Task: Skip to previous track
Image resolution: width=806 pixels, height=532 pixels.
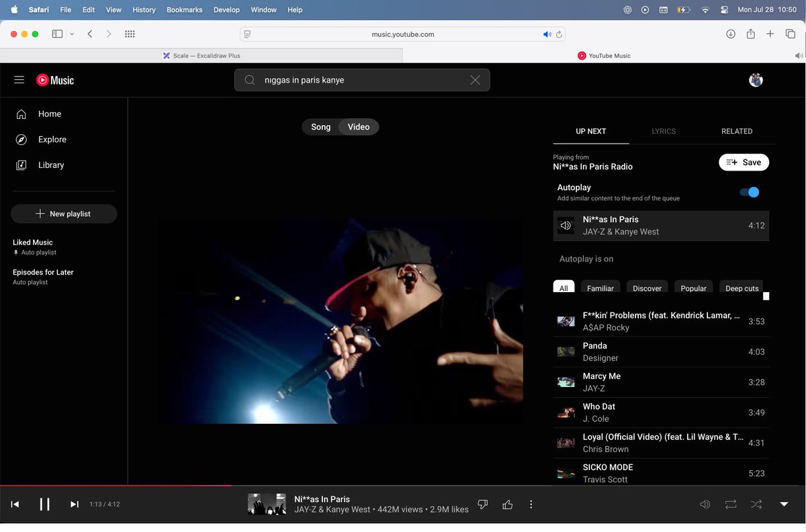Action: click(15, 504)
